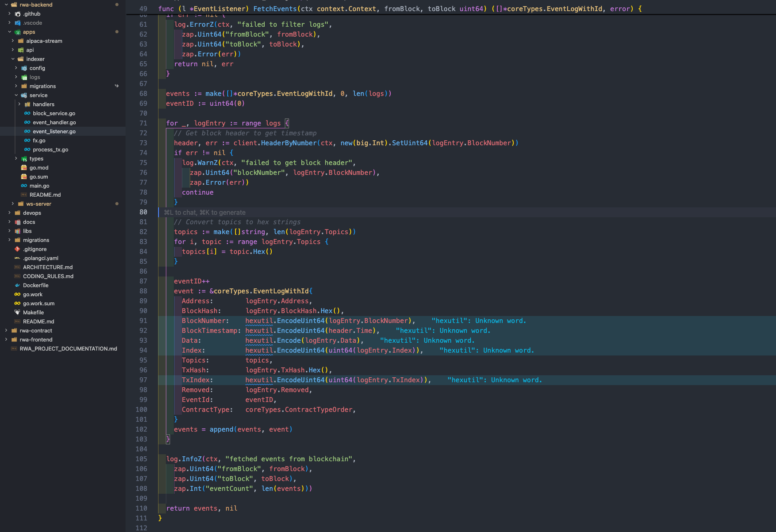Click the first hexutil Unknown word warning
The image size is (776, 532).
(479, 321)
